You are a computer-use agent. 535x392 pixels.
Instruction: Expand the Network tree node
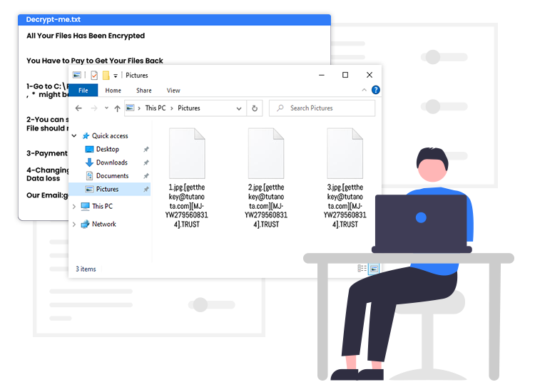tap(74, 224)
